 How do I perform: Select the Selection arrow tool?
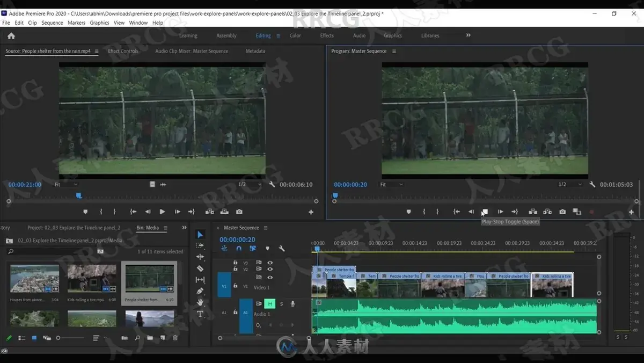(x=200, y=235)
